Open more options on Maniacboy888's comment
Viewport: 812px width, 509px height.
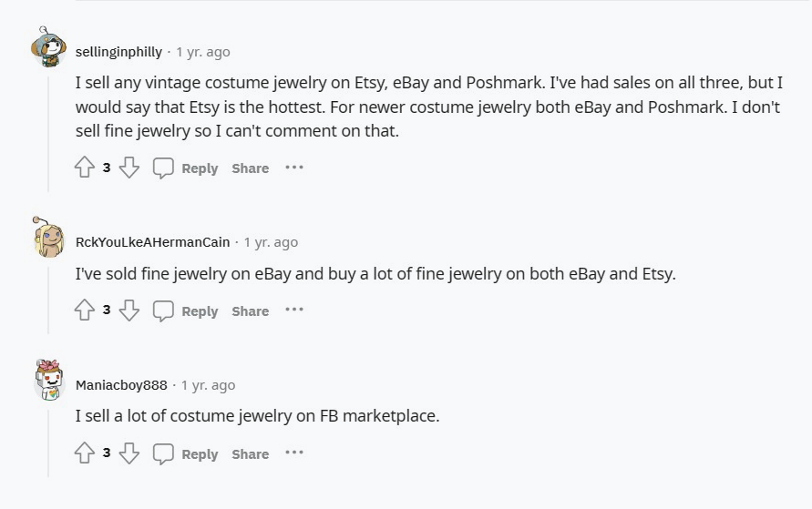(x=293, y=453)
